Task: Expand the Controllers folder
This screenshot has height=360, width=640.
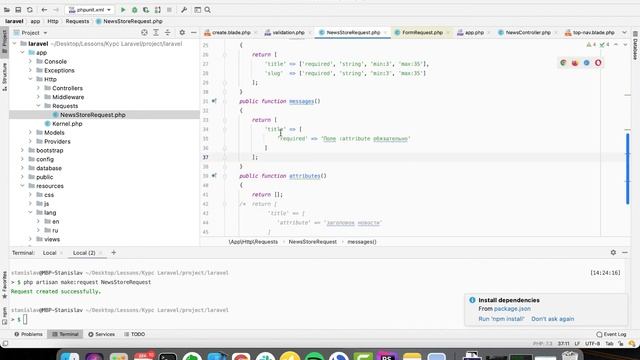Action: click(x=38, y=88)
